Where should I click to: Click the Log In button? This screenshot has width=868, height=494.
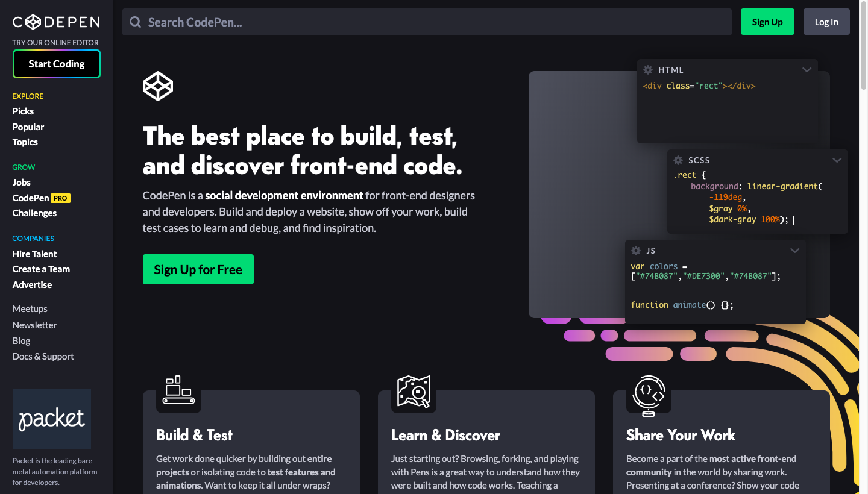click(x=826, y=22)
